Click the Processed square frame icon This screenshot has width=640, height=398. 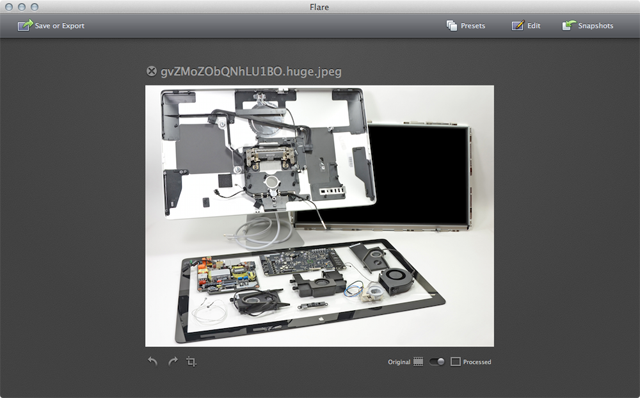pyautogui.click(x=456, y=362)
